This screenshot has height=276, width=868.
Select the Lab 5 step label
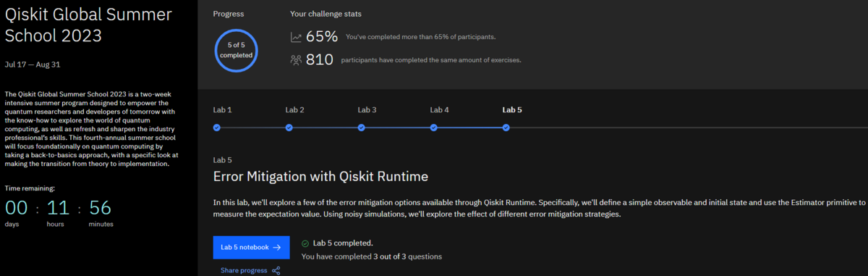pos(512,110)
